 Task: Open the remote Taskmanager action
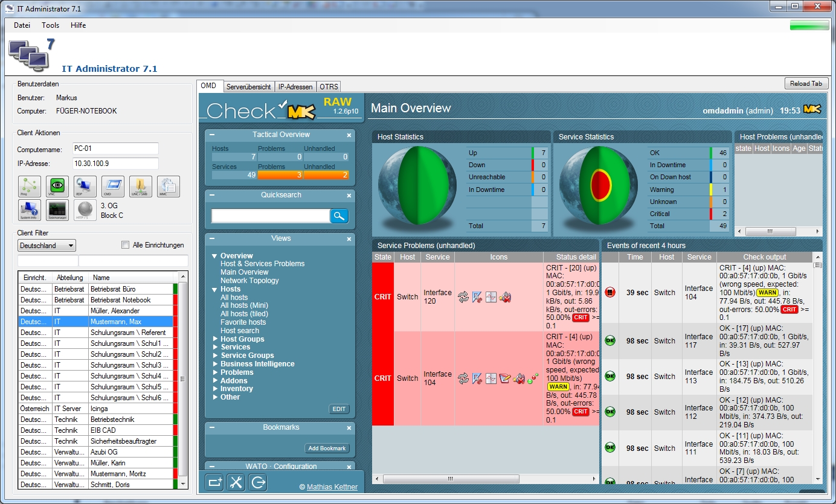[57, 210]
